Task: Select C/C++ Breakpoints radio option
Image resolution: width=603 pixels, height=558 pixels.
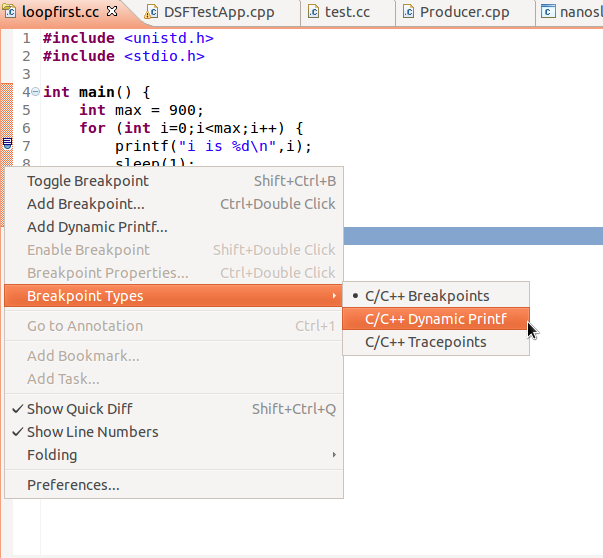Action: [436, 296]
